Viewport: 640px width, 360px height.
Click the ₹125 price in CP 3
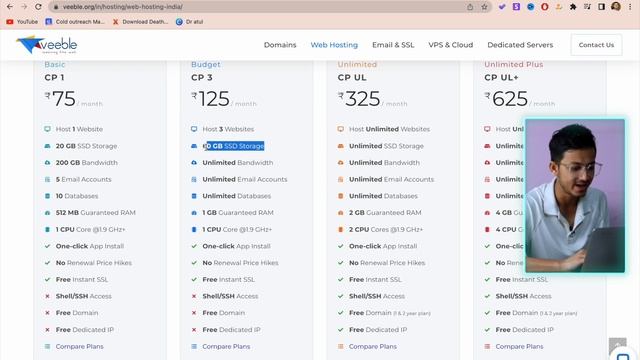210,99
